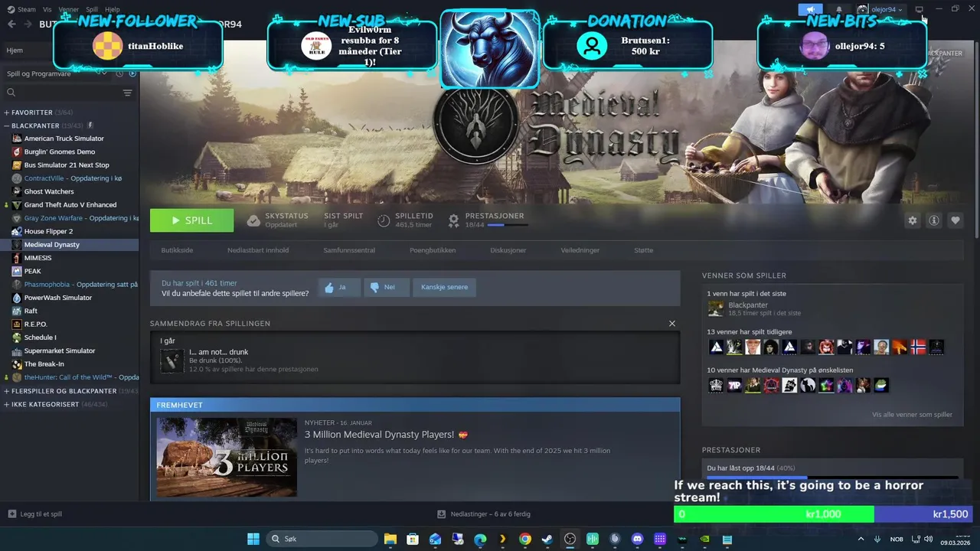The height and width of the screenshot is (551, 980).
Task: Select Grand Theft Auto V Enhanced
Action: [70, 205]
